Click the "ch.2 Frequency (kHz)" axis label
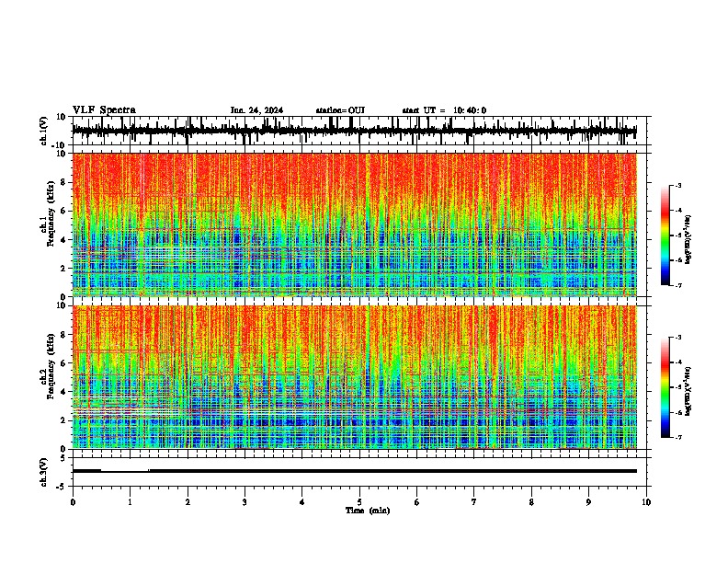This screenshot has height=563, width=728. click(x=48, y=366)
